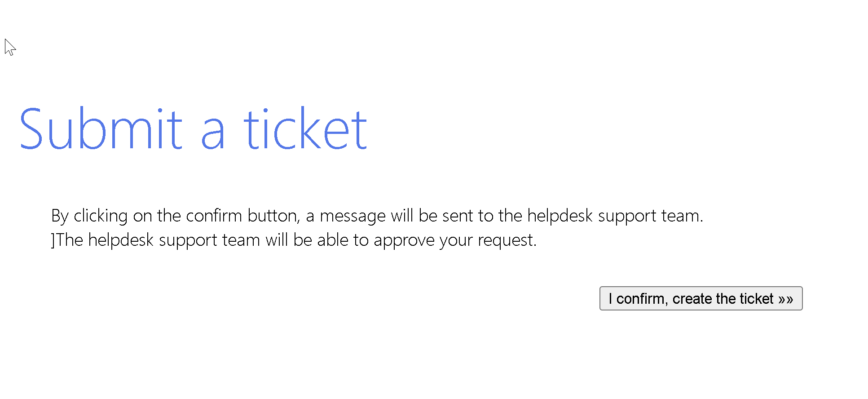This screenshot has height=399, width=868.
Task: Click the word "will" in the second sentence
Action: [x=277, y=240]
